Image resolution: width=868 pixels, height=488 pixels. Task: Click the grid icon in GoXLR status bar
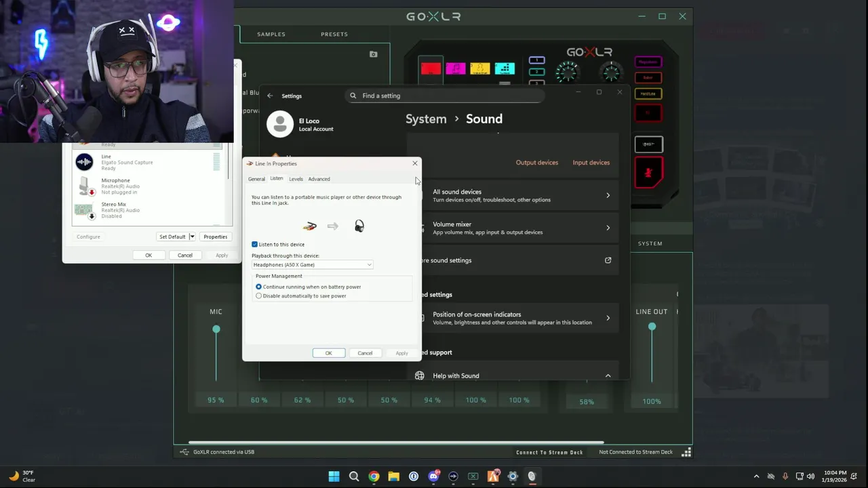coord(686,452)
